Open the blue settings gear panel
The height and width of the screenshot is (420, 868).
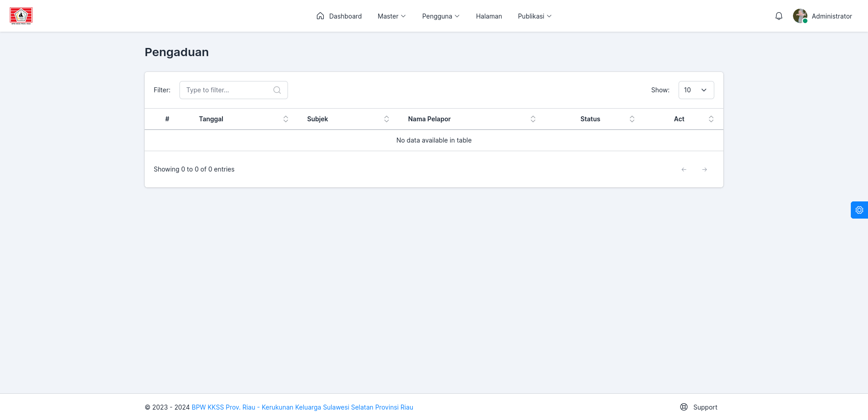859,210
